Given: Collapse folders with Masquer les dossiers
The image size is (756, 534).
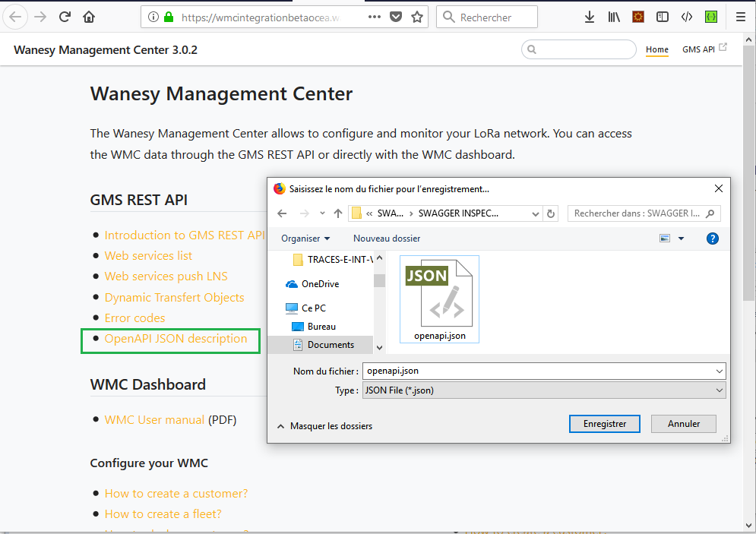Looking at the screenshot, I should click(x=325, y=426).
